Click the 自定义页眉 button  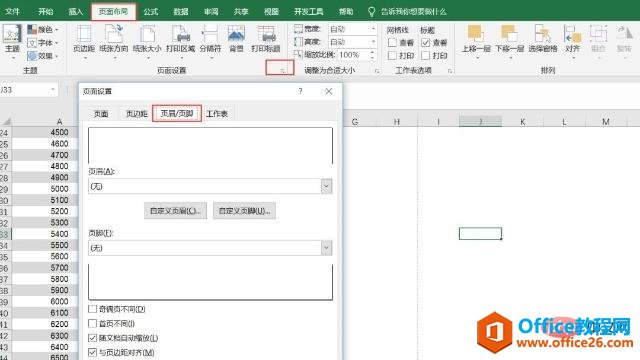pos(175,211)
